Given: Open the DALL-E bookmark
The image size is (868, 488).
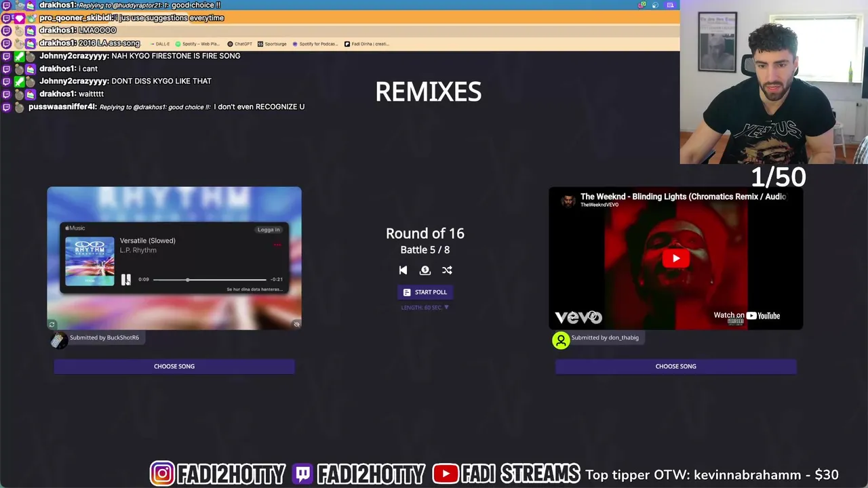Looking at the screenshot, I should pos(160,44).
